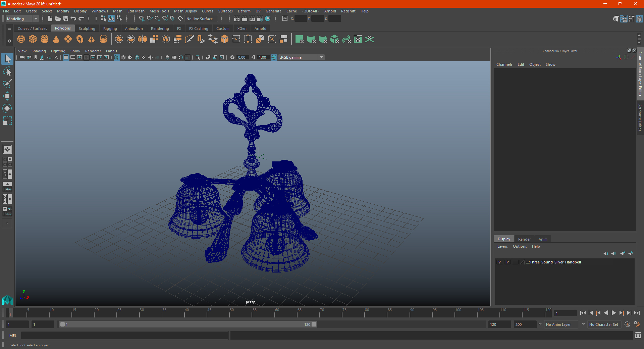Click the Multi-Cut knife tool icon
The height and width of the screenshot is (349, 644).
click(190, 39)
